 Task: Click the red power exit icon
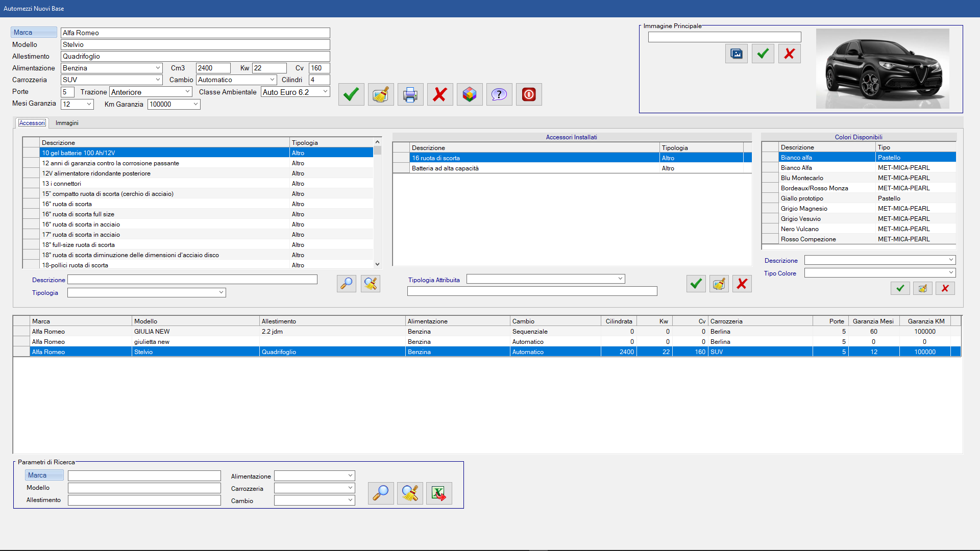(x=529, y=94)
